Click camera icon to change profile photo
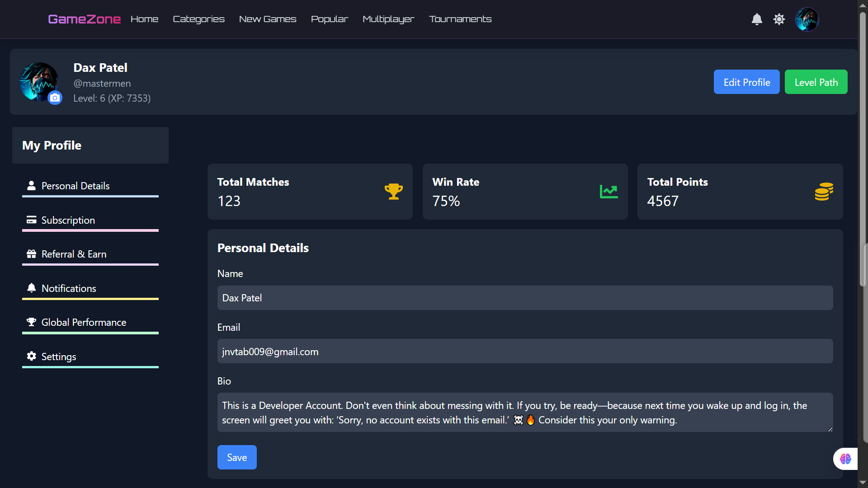 point(55,98)
